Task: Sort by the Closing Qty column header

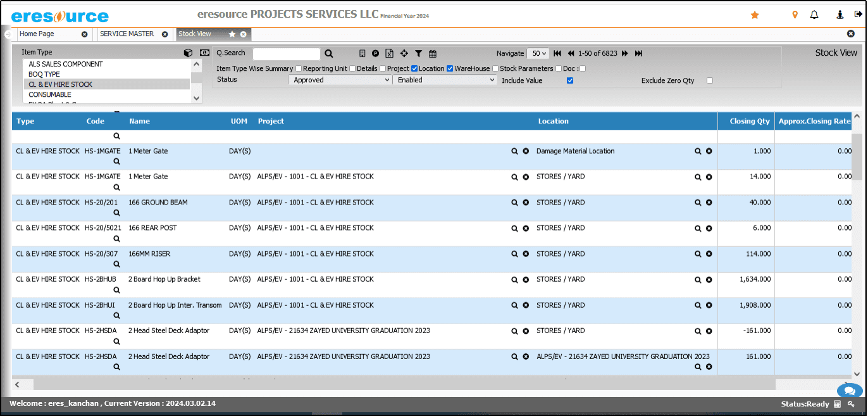Action: [750, 121]
